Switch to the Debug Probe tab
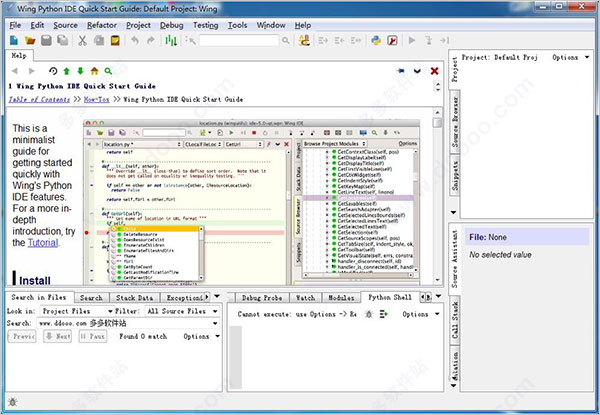The width and height of the screenshot is (600, 415). pos(262,298)
